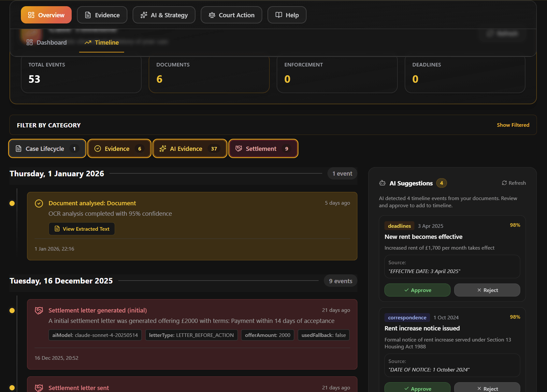547x392 pixels.
Task: Expand the 1 event group for January 2026
Action: click(342, 173)
